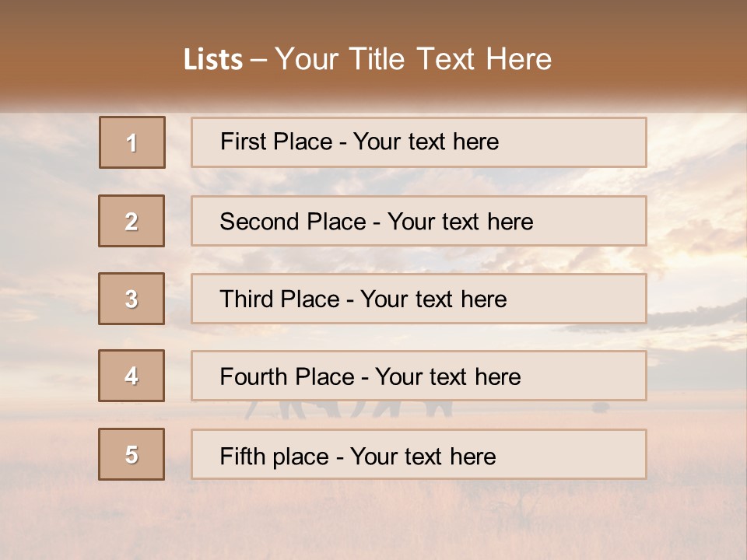Screen dimensions: 747x560
Task: Click the number 3 box
Action: click(x=132, y=299)
